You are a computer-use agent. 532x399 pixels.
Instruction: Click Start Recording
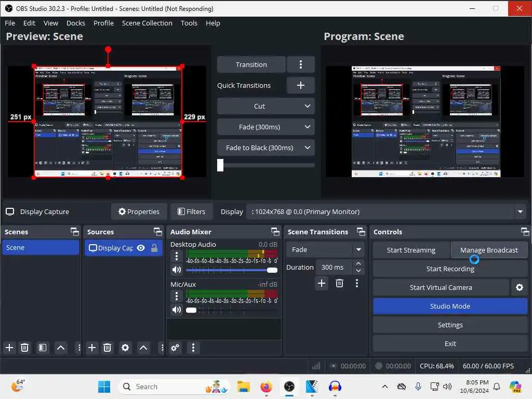450,269
